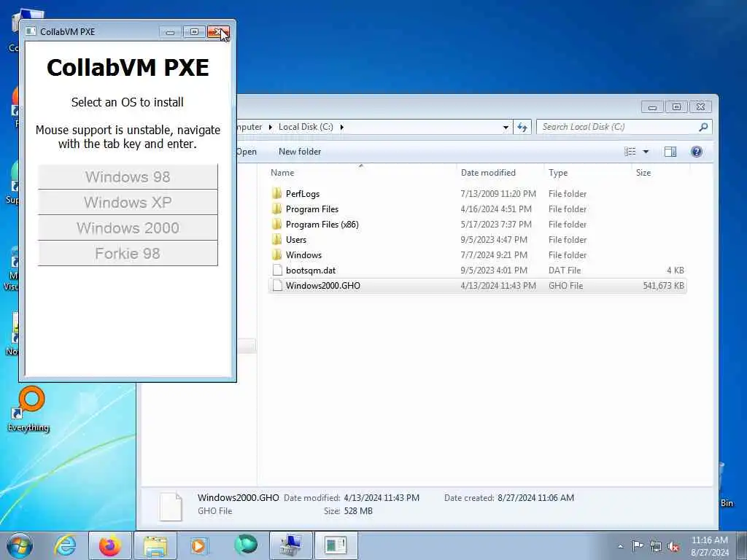Open the green round app on taskbar
The image size is (747, 560).
point(245,545)
